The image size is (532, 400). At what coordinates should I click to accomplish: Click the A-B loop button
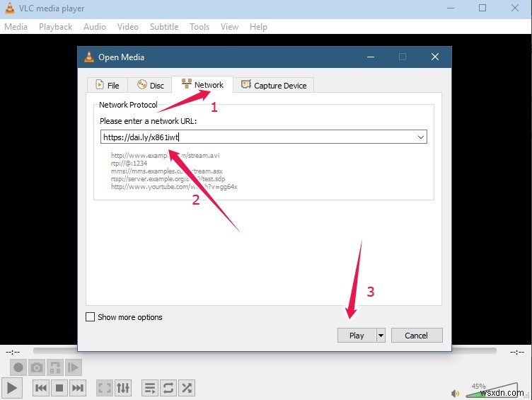click(x=55, y=367)
